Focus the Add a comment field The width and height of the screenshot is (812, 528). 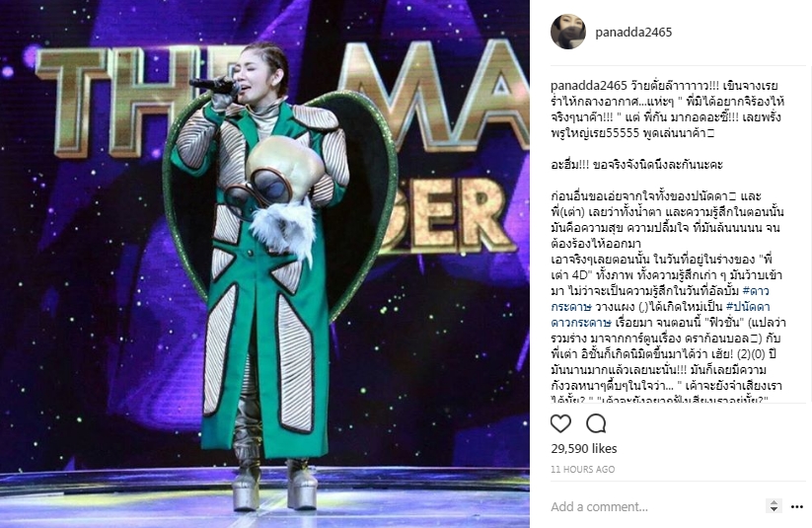click(652, 506)
